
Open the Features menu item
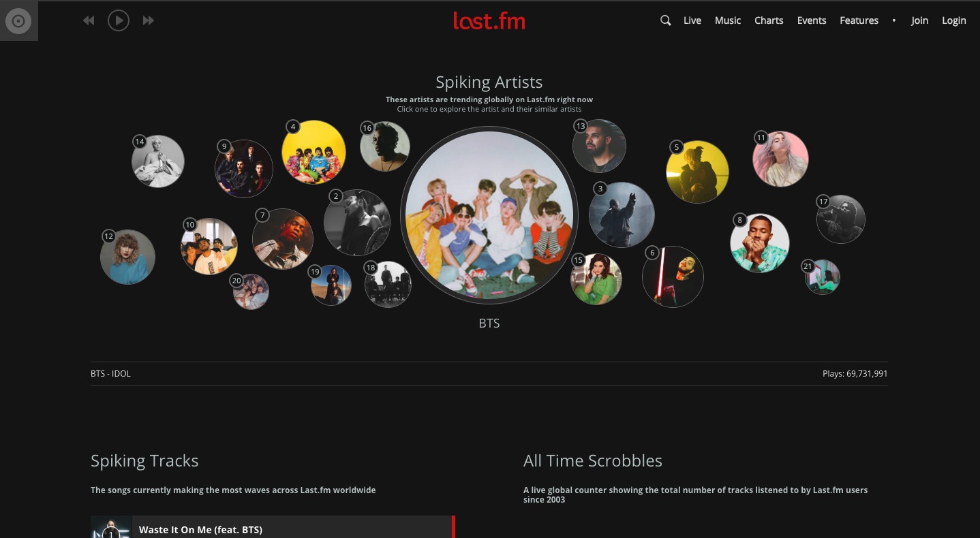(x=859, y=20)
